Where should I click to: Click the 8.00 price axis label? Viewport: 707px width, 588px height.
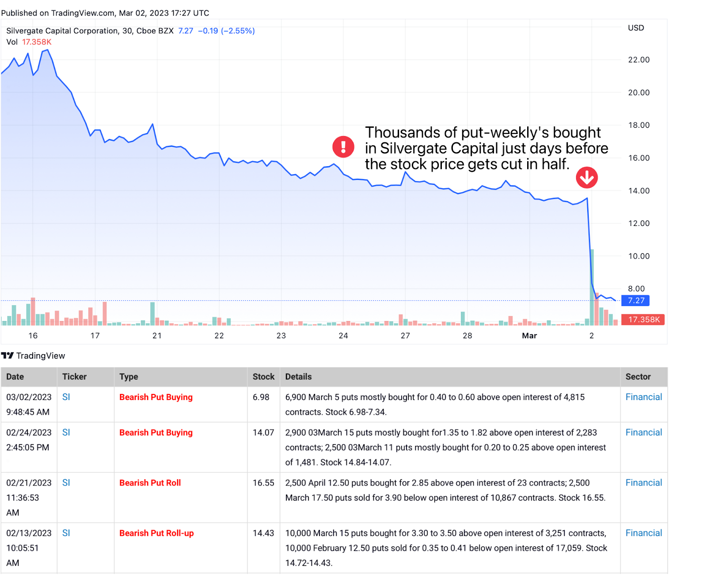pos(636,289)
